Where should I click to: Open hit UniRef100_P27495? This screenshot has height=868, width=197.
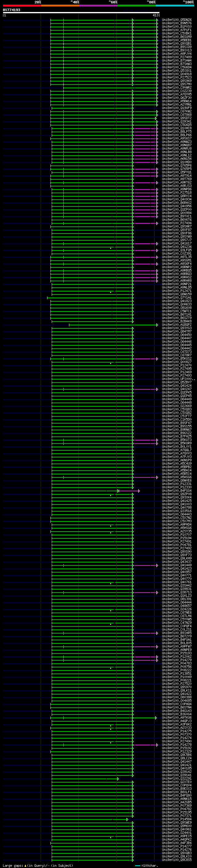[176, 369]
